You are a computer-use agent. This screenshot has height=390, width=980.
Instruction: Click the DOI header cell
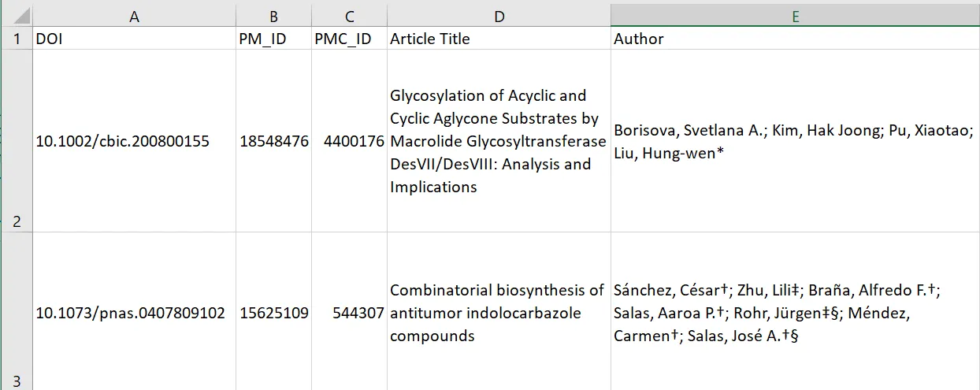134,39
